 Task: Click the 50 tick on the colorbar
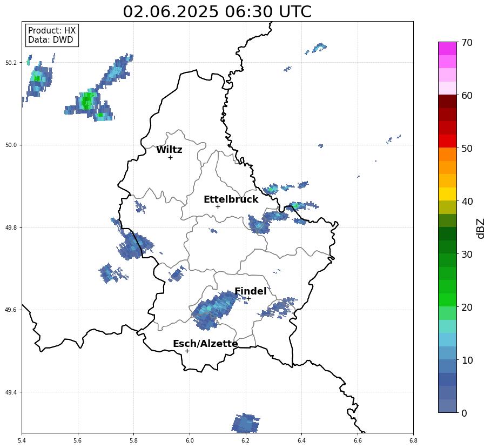[467, 148]
